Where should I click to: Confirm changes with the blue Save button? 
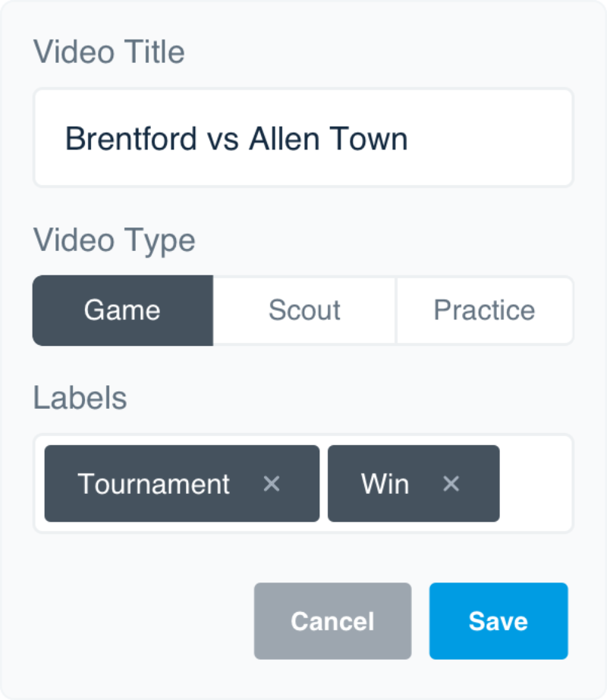click(498, 621)
